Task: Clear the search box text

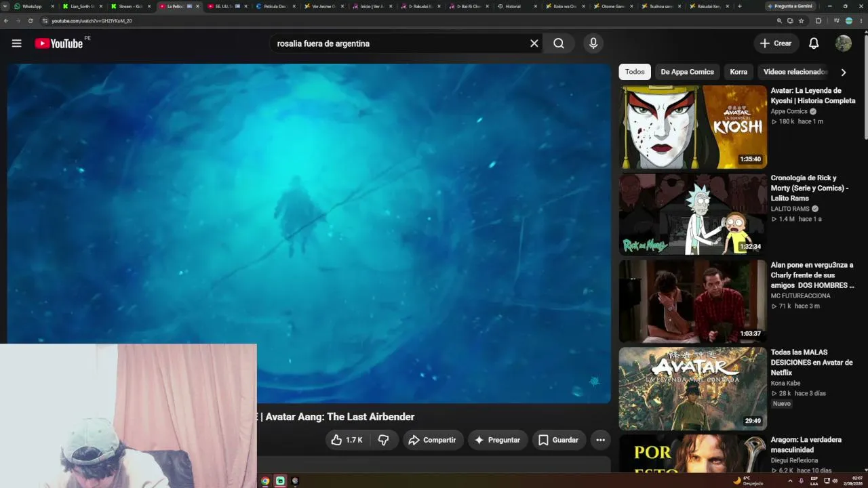Action: point(534,43)
